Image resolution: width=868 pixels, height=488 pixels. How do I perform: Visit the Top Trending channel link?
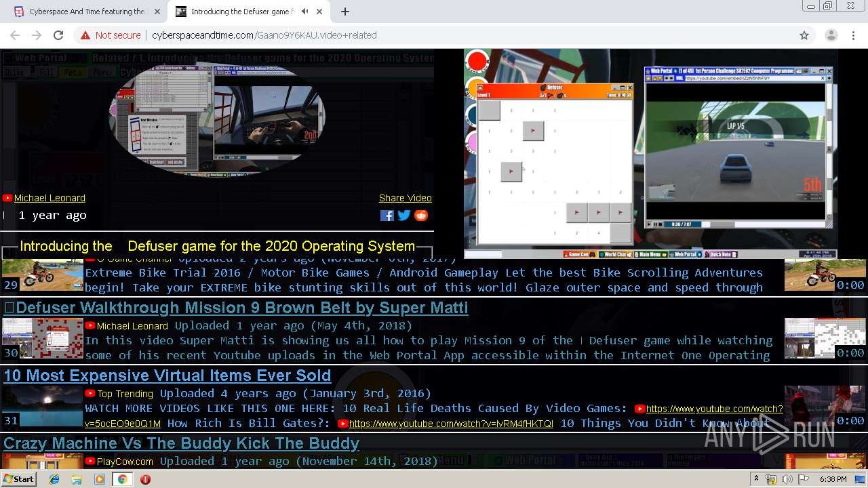125,394
